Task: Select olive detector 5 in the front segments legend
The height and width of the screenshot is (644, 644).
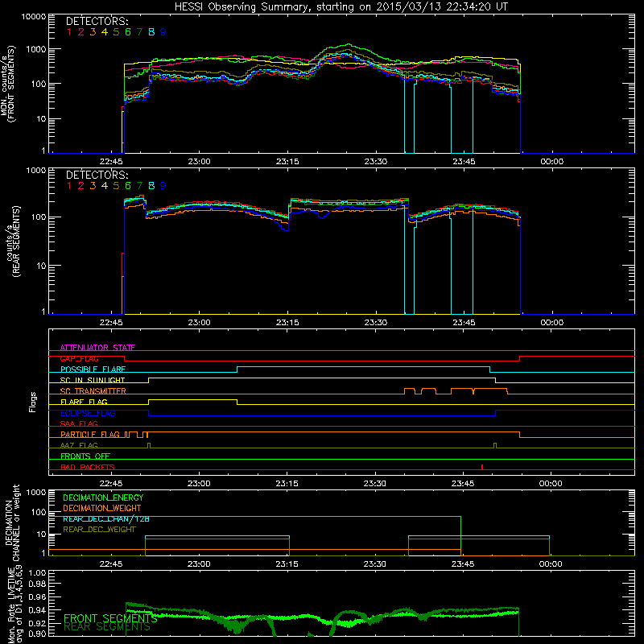Action: (116, 32)
